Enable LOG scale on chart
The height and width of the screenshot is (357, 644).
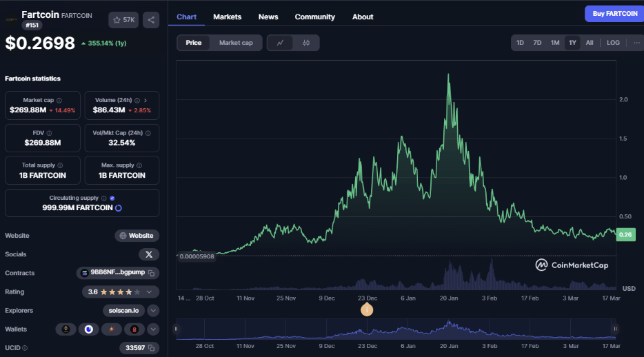[613, 43]
